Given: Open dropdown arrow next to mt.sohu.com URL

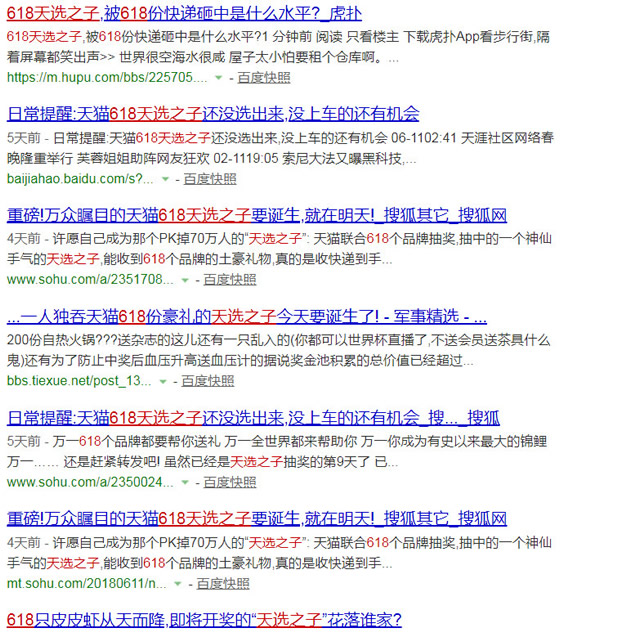Looking at the screenshot, I should 180,585.
